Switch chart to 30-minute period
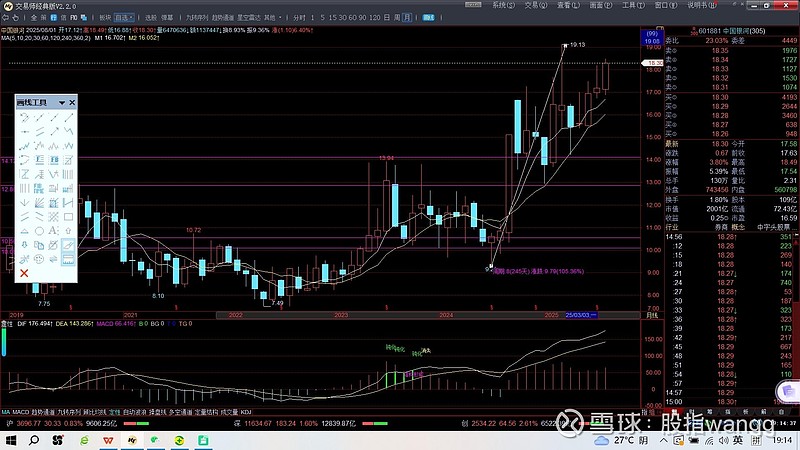This screenshot has width=800, height=450. [x=342, y=17]
